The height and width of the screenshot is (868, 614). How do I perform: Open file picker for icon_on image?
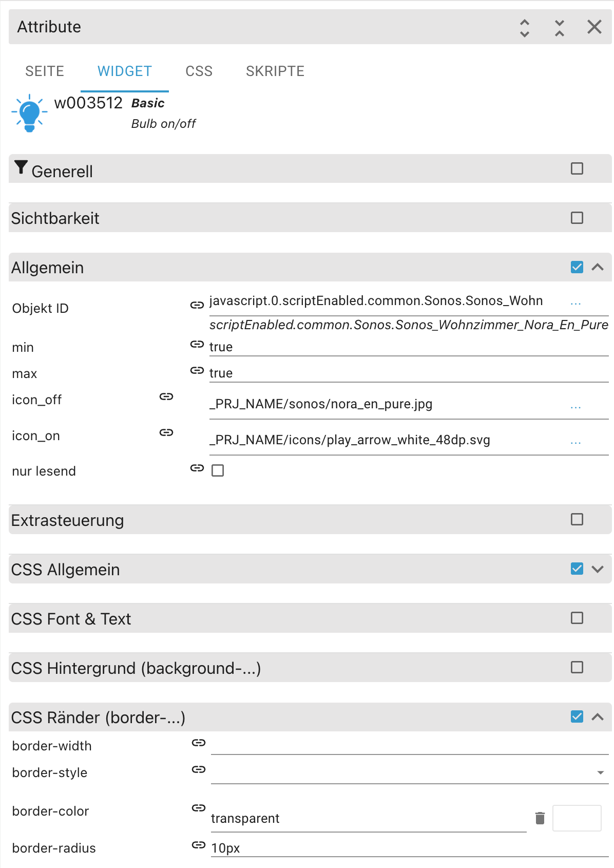[575, 441]
